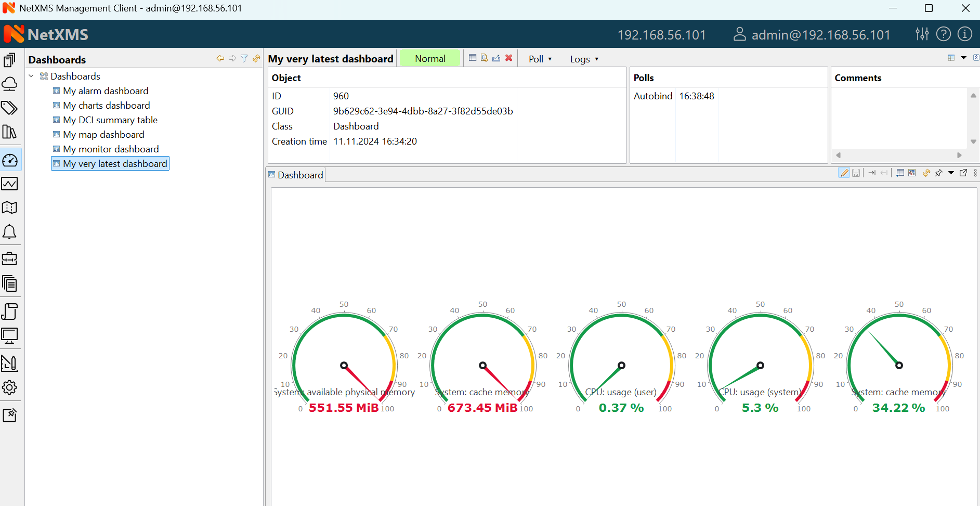This screenshot has width=980, height=506.
Task: Open the Poll dropdown menu
Action: click(x=540, y=59)
